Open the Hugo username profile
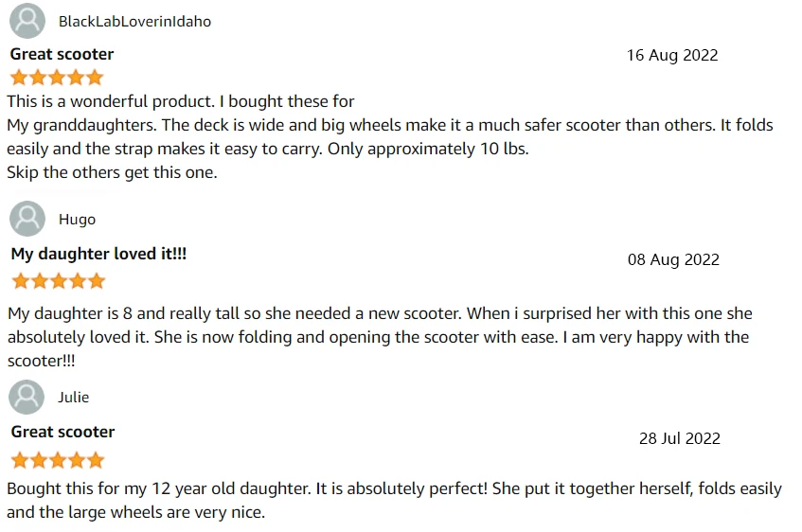The height and width of the screenshot is (532, 802). 77,220
